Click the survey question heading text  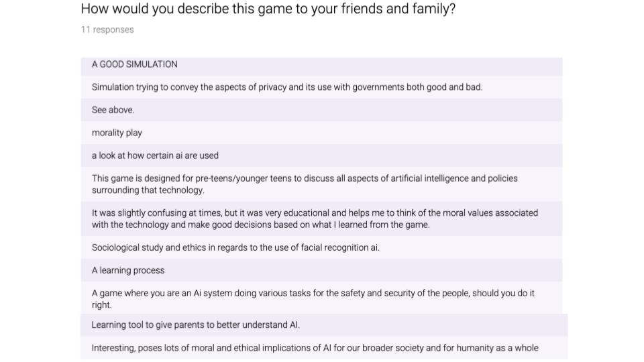coord(268,9)
